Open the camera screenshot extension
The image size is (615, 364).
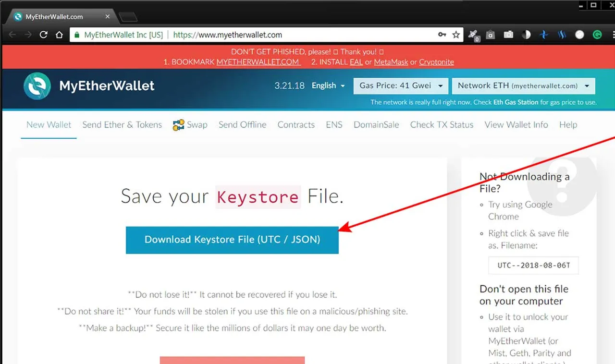(508, 35)
